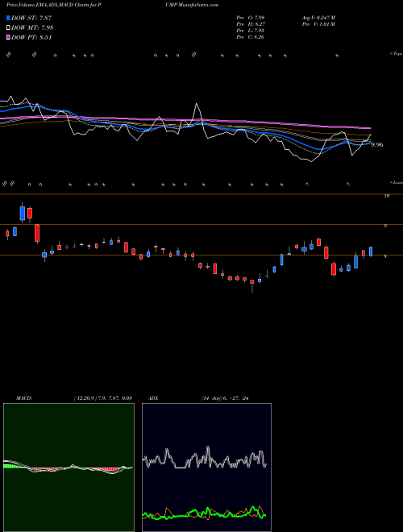This screenshot has width=403, height=532.
Task: Click the ADX panel header label
Action: point(153,398)
